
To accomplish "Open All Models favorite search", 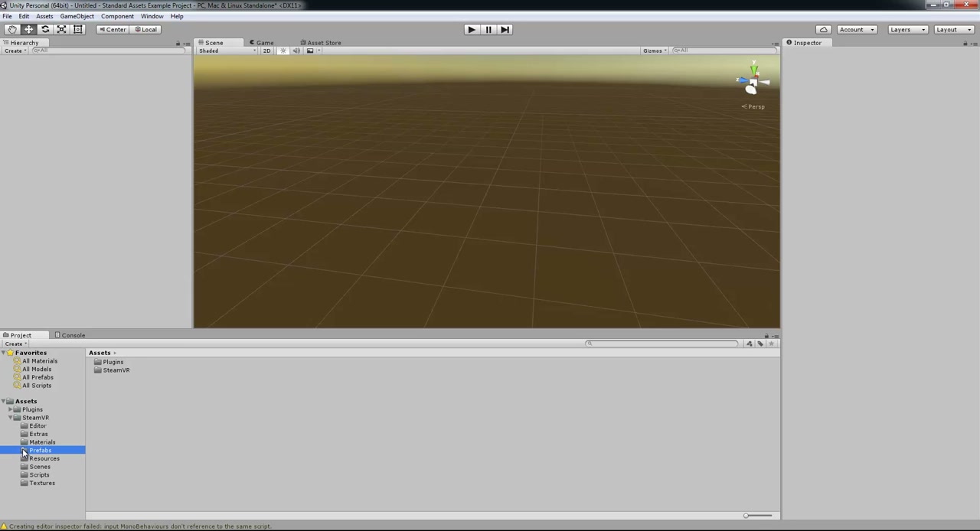I will (x=32, y=370).
